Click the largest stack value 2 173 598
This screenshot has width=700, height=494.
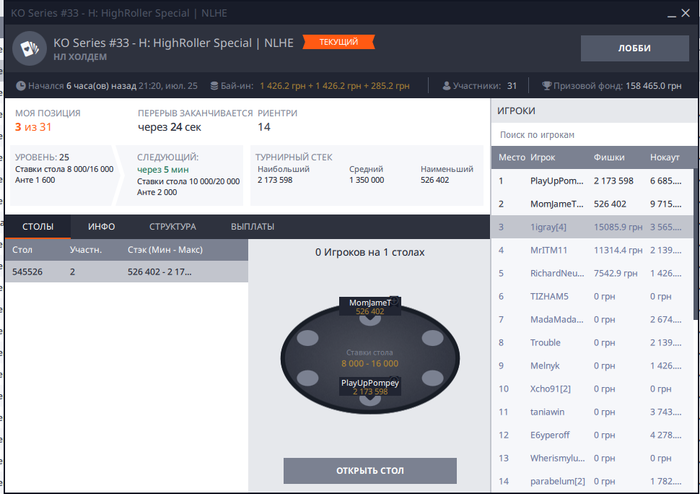(275, 180)
